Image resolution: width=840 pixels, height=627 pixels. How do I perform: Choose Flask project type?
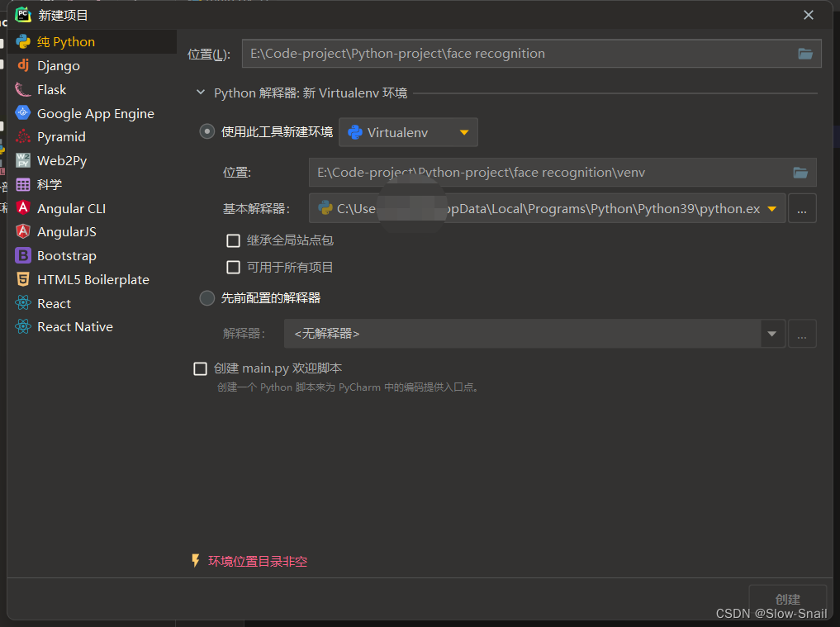(x=51, y=89)
